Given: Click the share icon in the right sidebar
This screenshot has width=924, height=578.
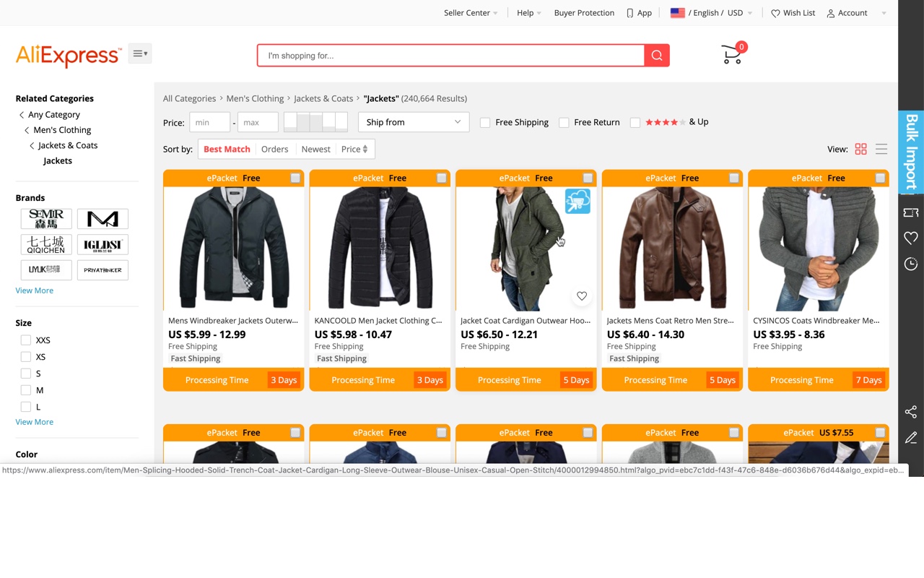Looking at the screenshot, I should [x=910, y=411].
